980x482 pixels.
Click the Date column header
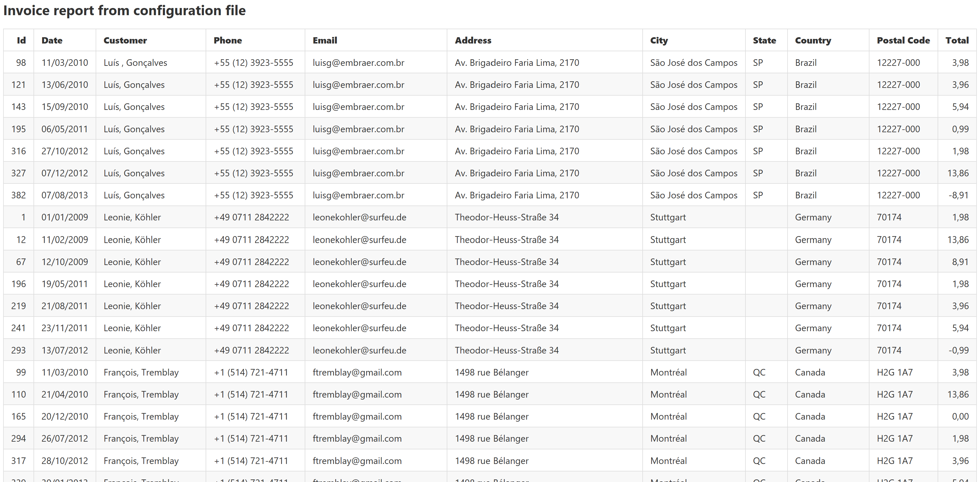[x=52, y=40]
